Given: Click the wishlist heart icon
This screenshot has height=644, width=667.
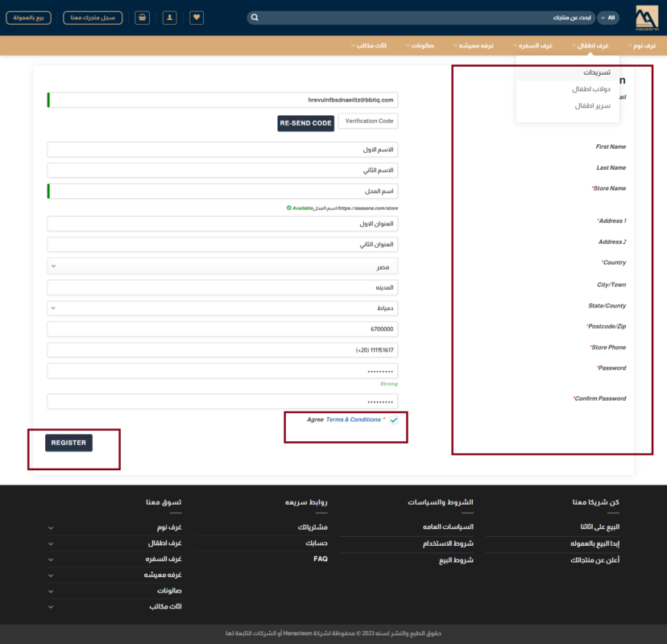Looking at the screenshot, I should (x=197, y=17).
